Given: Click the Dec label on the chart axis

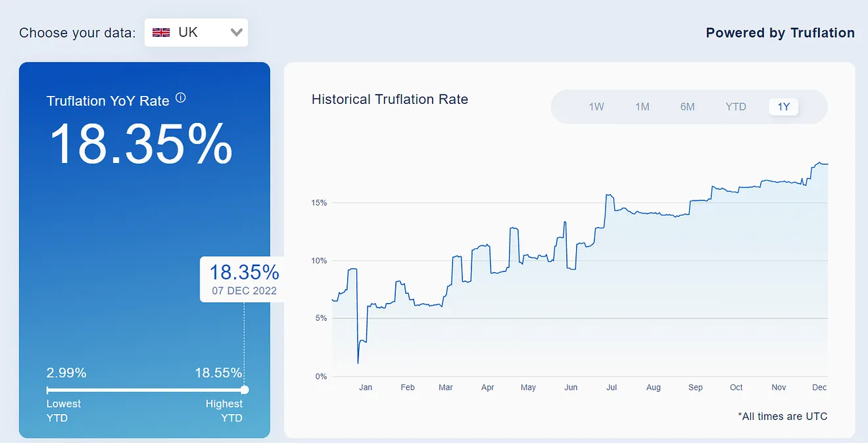Looking at the screenshot, I should coord(819,388).
